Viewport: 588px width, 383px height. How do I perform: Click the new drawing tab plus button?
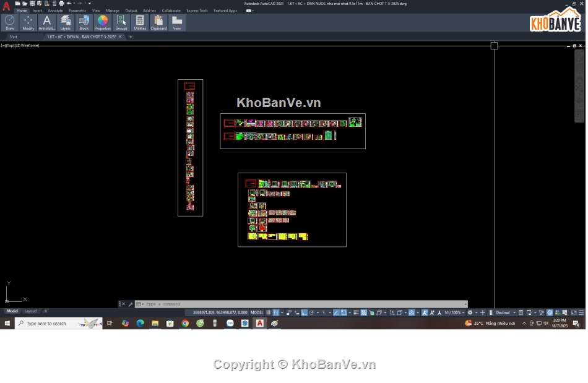(131, 37)
